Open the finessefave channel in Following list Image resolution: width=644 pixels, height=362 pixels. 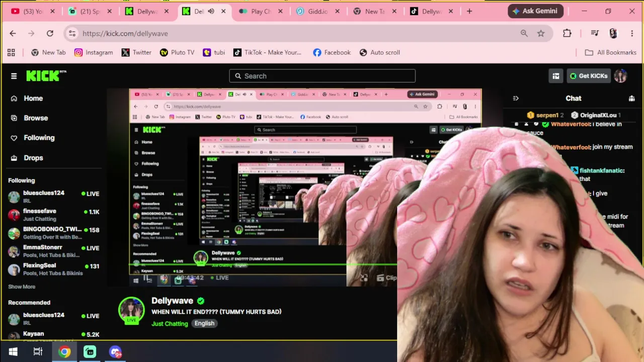53,215
